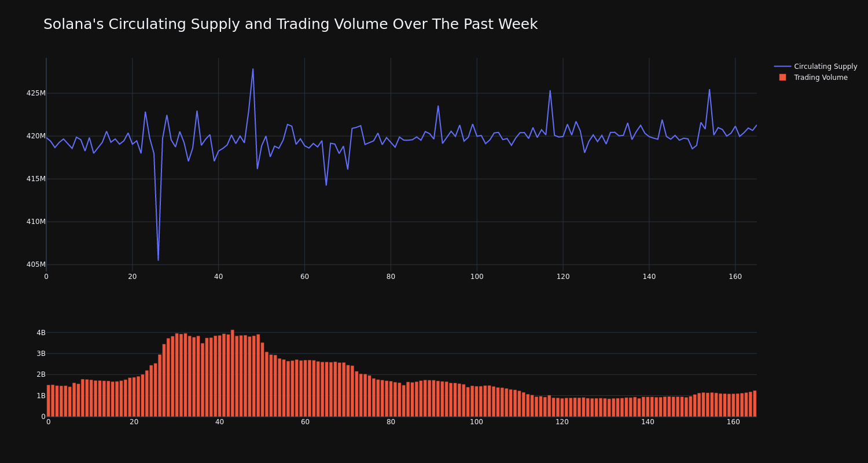The height and width of the screenshot is (463, 868).
Task: Click x-axis label 160 on the volume chart
Action: 733,422
